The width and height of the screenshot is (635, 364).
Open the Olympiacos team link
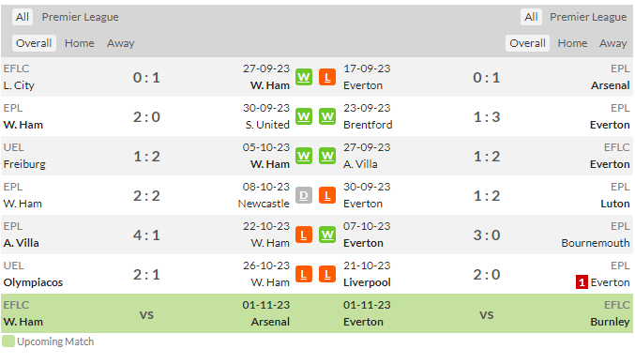point(33,282)
